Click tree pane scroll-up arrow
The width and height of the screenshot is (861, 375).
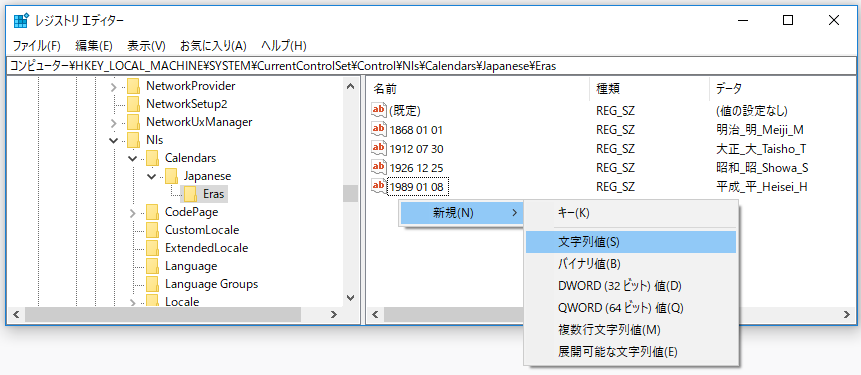(350, 85)
